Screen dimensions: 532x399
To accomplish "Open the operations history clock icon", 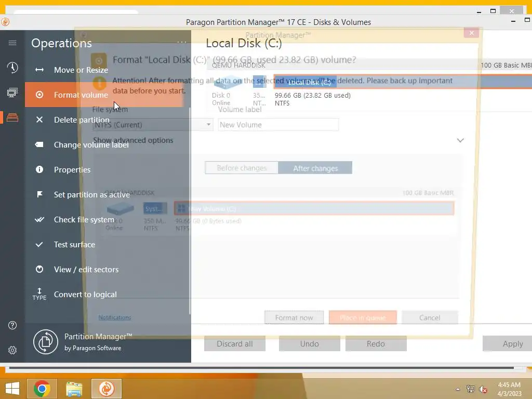I will [x=12, y=68].
